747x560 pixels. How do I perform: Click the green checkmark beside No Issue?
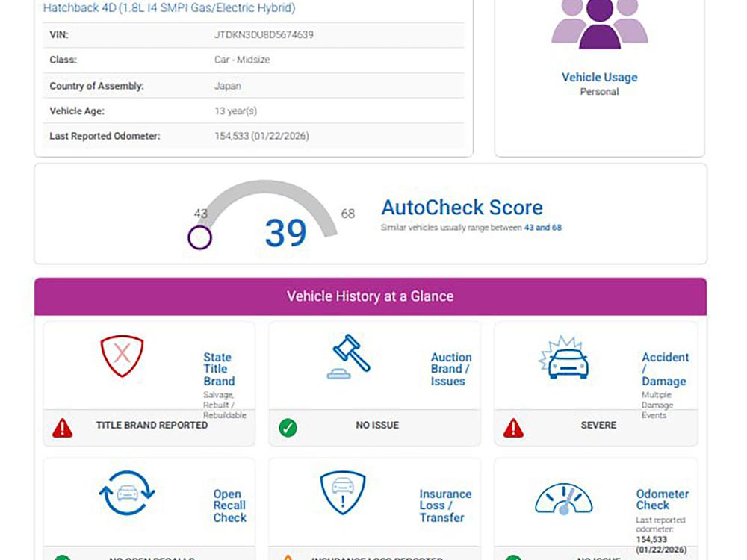point(288,428)
